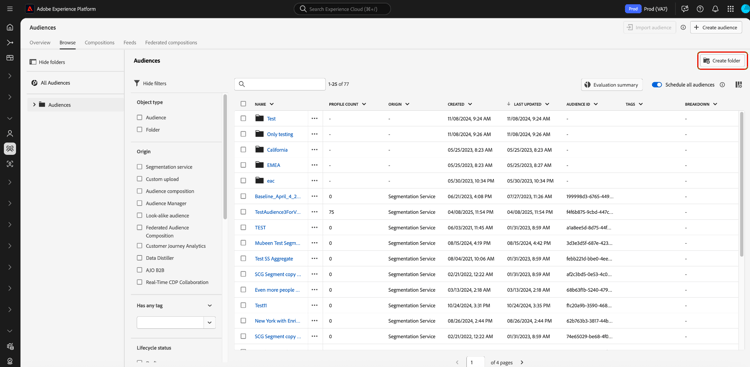This screenshot has width=750, height=367.
Task: Open the Audiences icon in left sidebar
Action: tap(10, 149)
